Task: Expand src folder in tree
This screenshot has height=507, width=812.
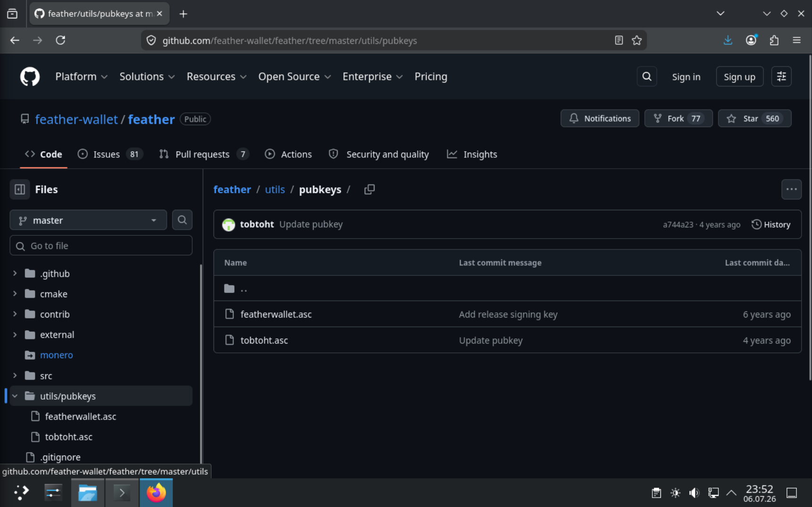Action: 15,376
